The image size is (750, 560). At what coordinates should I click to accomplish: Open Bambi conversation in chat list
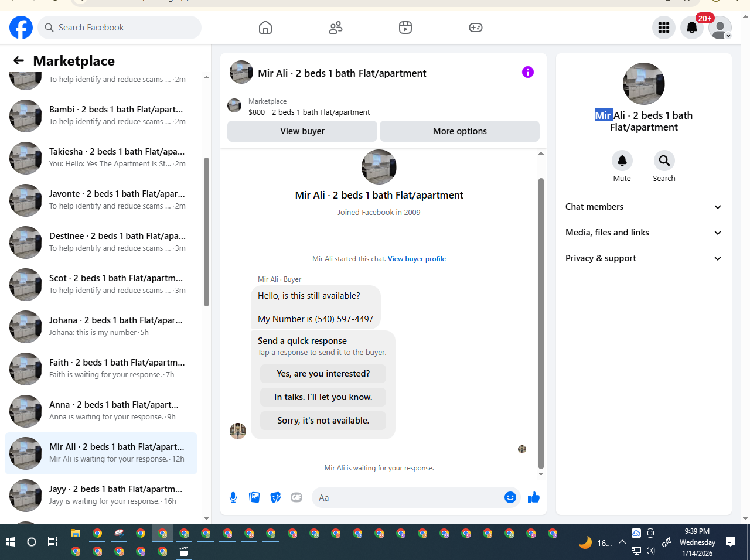coord(101,116)
